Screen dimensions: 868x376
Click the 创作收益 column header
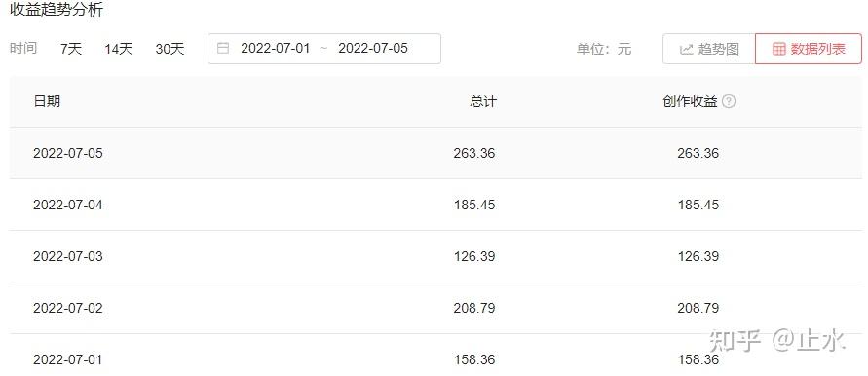(x=690, y=101)
